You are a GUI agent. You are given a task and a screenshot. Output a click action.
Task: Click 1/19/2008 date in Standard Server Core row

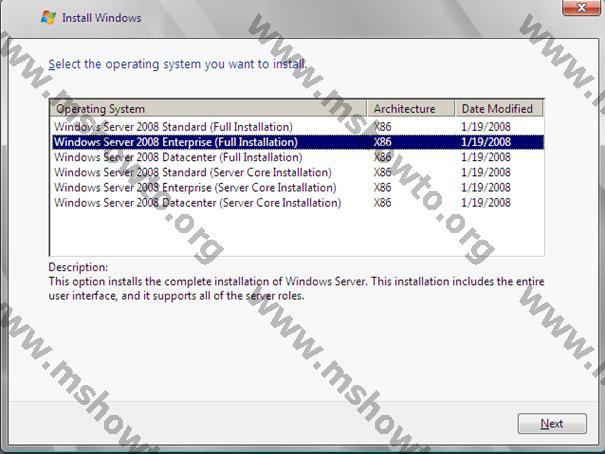click(x=486, y=172)
